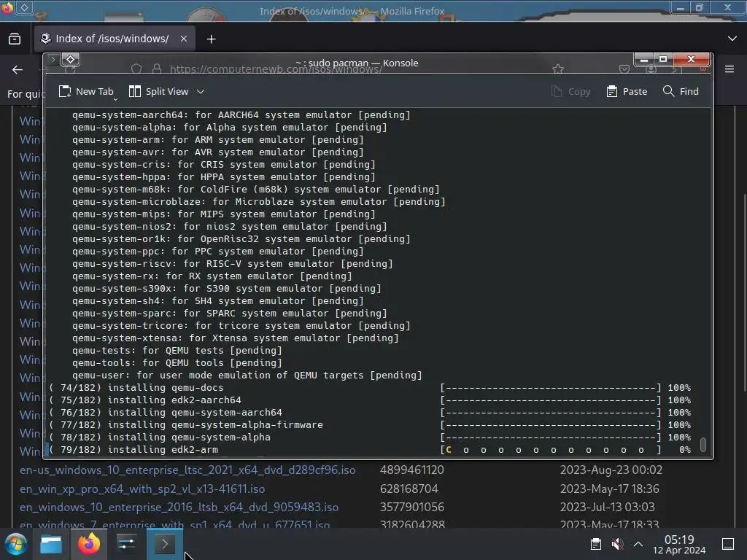Click the qemu-tests: for QEMU tests line

coord(177,351)
